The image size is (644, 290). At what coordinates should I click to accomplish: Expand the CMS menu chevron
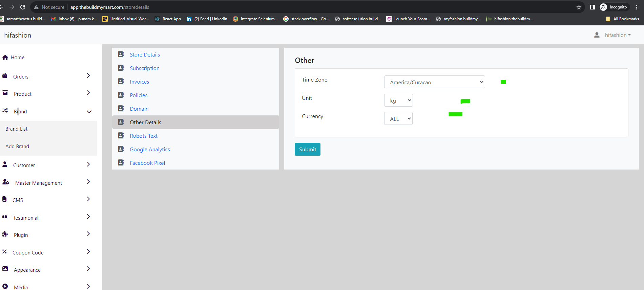[x=88, y=199]
